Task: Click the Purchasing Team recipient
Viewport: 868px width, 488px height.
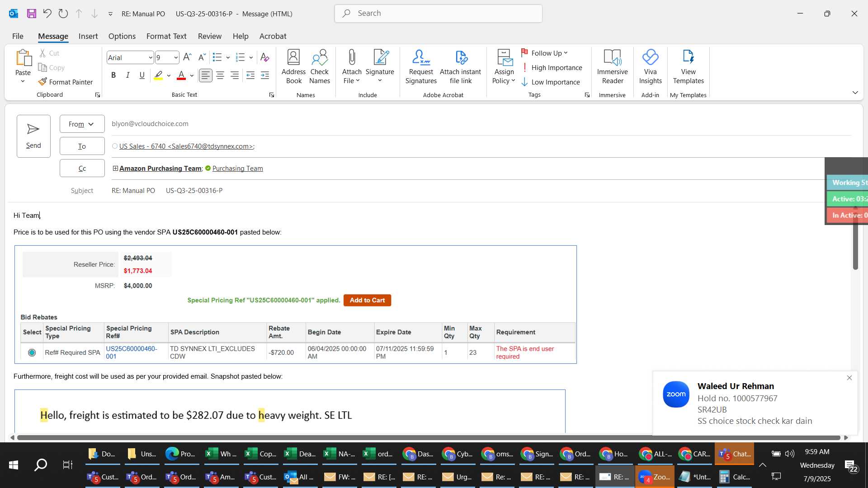Action: tap(237, 168)
